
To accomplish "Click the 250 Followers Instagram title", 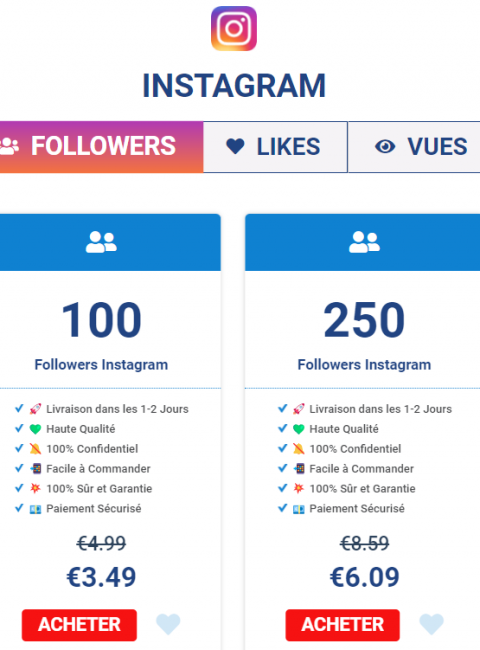I will tap(364, 365).
